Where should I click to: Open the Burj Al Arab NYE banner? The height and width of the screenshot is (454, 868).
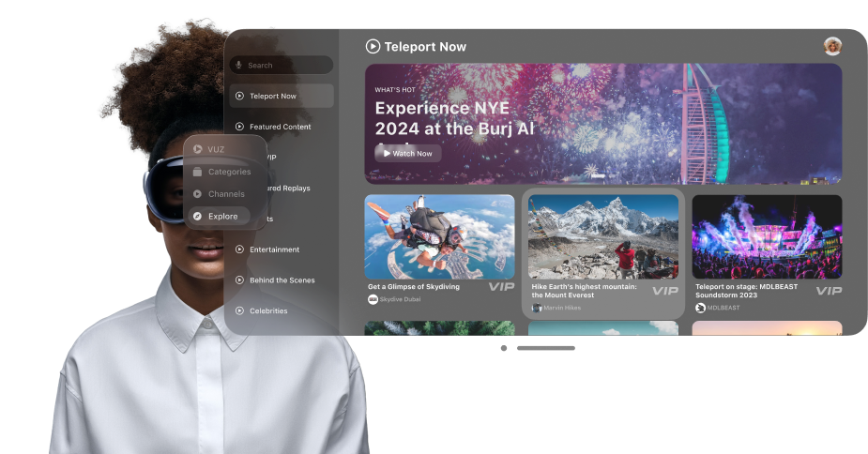coord(603,124)
